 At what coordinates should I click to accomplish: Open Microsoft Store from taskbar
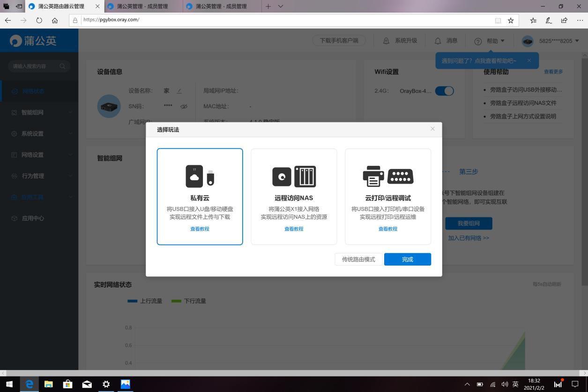click(67, 384)
